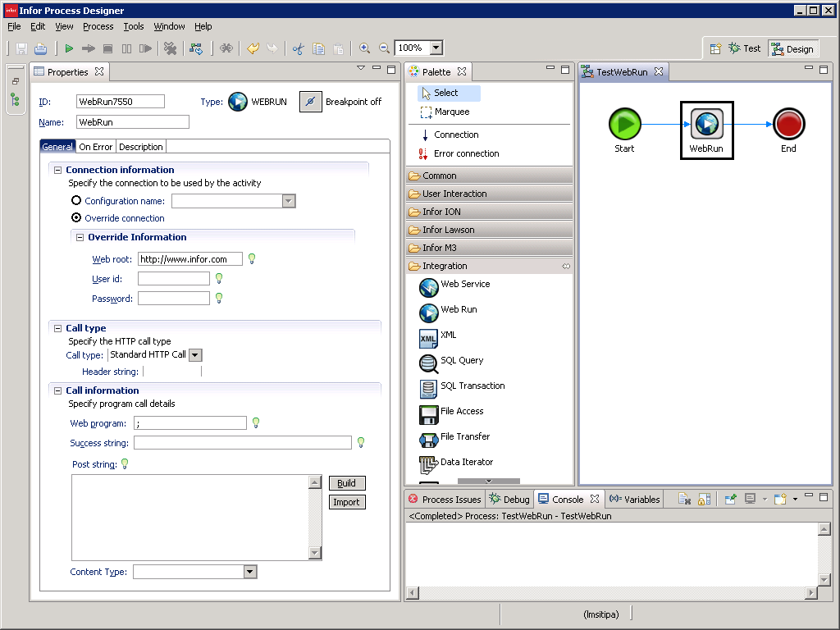
Task: Choose the XML palette icon
Action: [x=429, y=338]
